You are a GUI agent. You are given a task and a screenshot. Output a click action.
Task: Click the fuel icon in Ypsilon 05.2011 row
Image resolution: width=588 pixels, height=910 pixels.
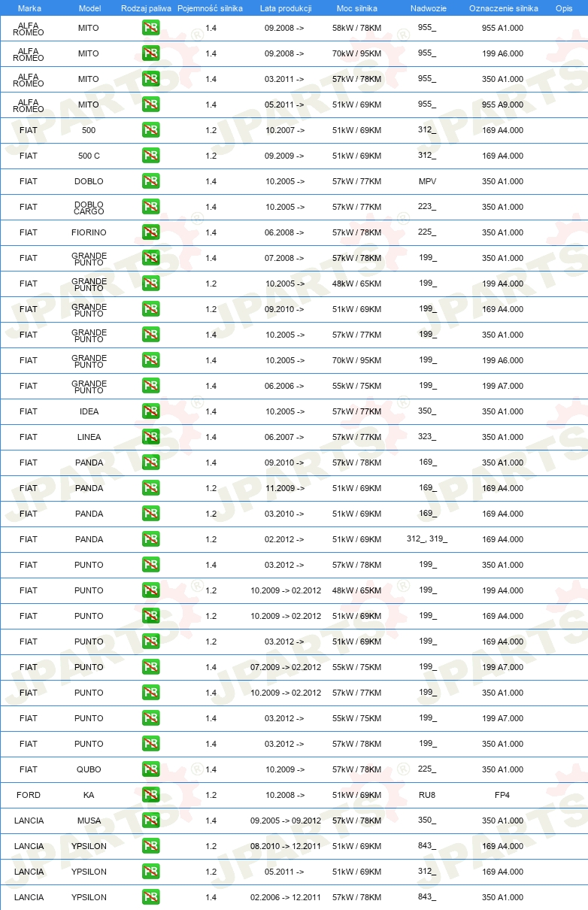150,872
